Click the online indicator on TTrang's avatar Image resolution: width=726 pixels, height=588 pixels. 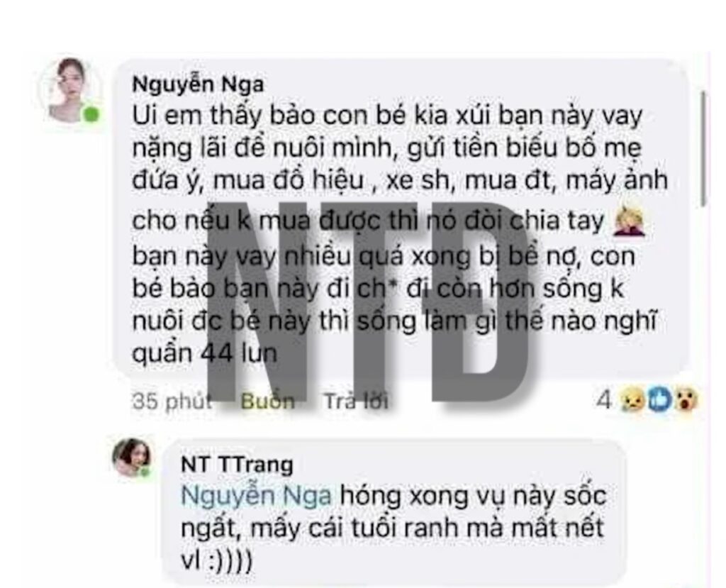[x=145, y=472]
